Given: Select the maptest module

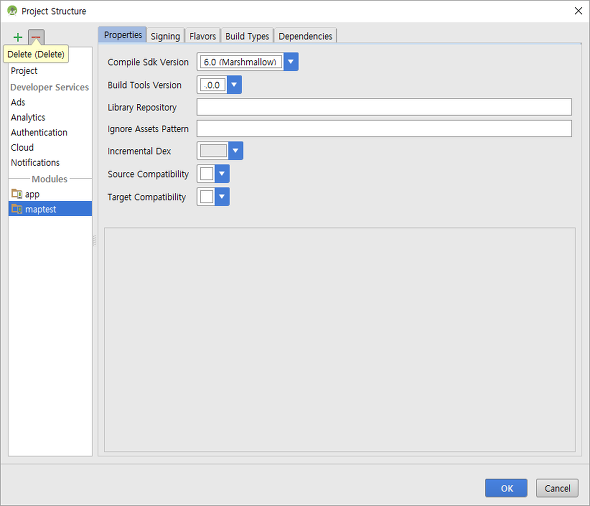Looking at the screenshot, I should point(50,209).
